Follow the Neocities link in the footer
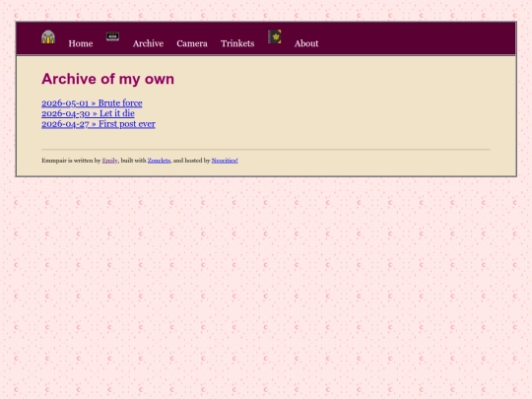 coord(225,161)
